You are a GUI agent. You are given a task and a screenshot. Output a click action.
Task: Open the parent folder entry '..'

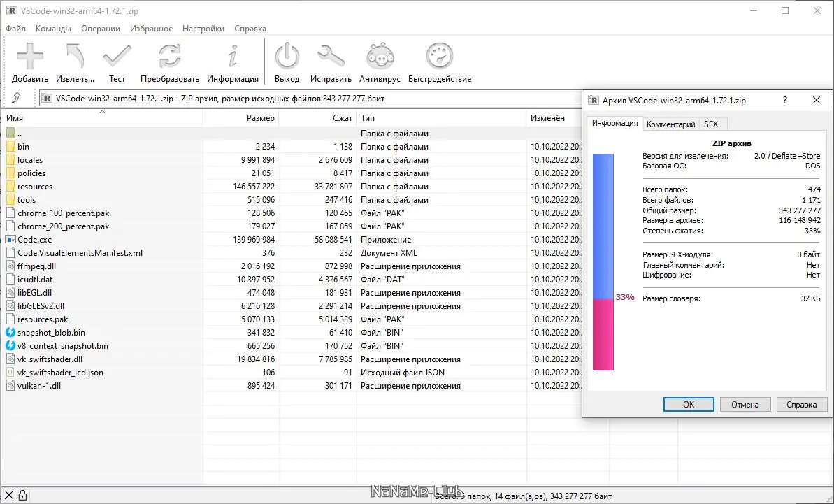click(x=21, y=133)
